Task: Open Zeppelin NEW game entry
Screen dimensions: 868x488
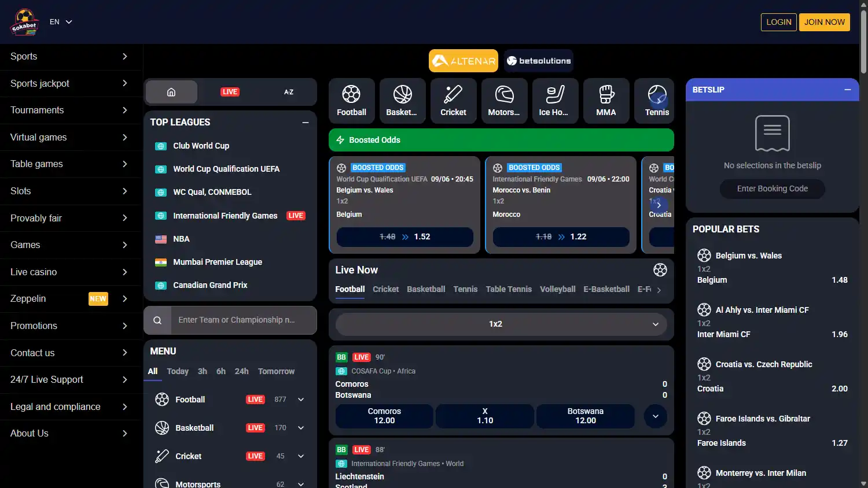Action: [x=71, y=299]
